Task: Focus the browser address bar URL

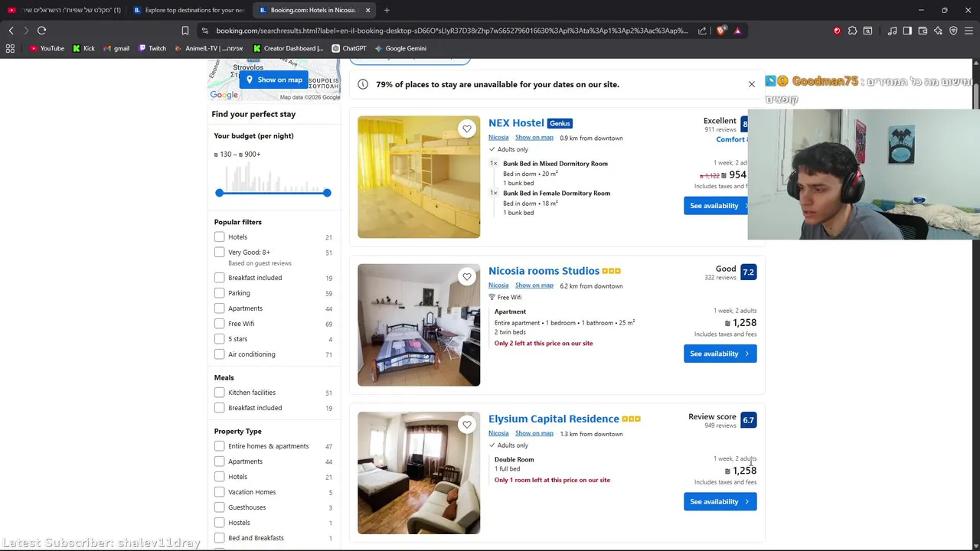Action: point(452,31)
